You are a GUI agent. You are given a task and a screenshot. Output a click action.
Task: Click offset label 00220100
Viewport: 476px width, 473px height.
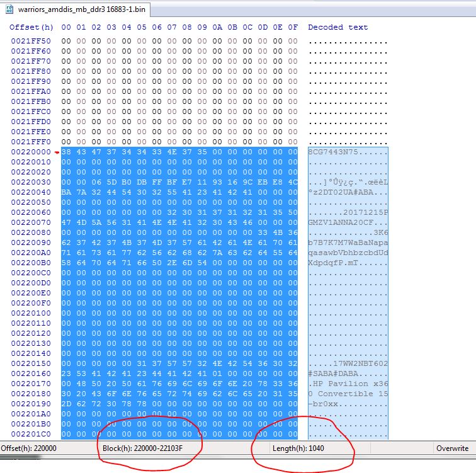click(x=31, y=313)
